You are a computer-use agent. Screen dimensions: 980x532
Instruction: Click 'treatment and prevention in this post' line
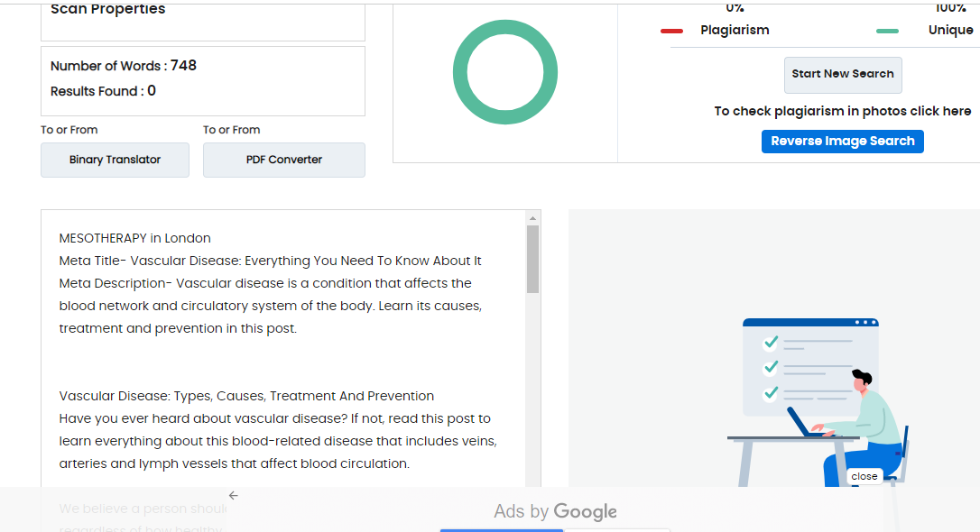pyautogui.click(x=178, y=328)
